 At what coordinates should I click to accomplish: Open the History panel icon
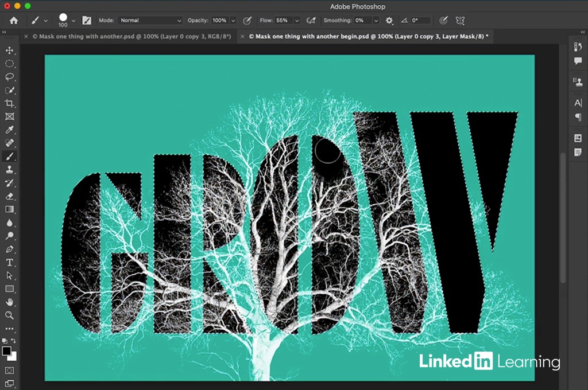pos(578,46)
